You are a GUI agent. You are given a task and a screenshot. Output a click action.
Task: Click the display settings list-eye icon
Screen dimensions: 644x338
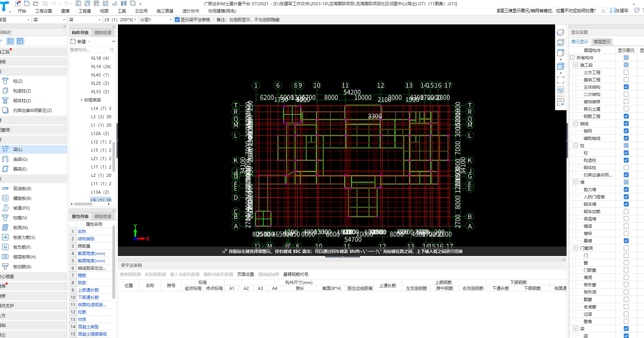(x=561, y=102)
